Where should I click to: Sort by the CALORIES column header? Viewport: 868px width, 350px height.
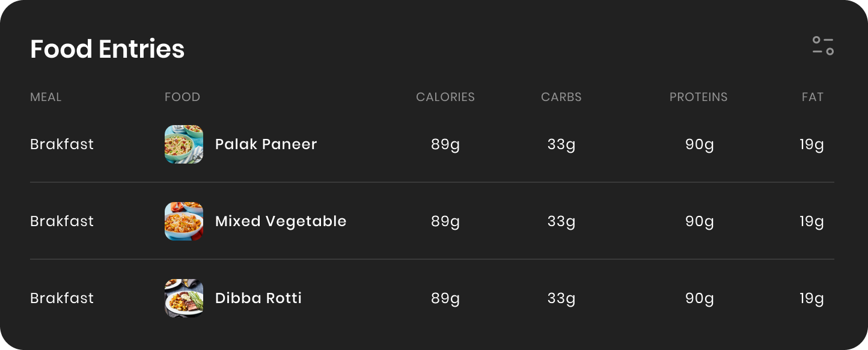(445, 97)
